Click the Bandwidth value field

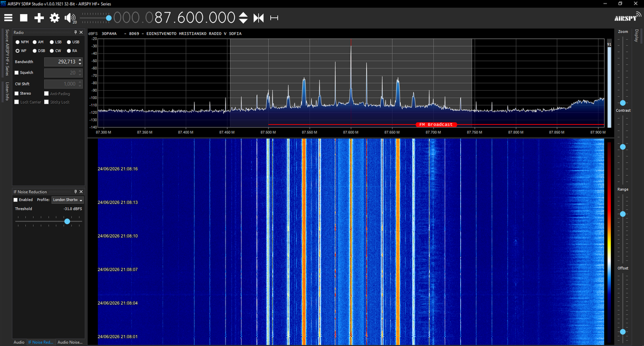(x=60, y=62)
